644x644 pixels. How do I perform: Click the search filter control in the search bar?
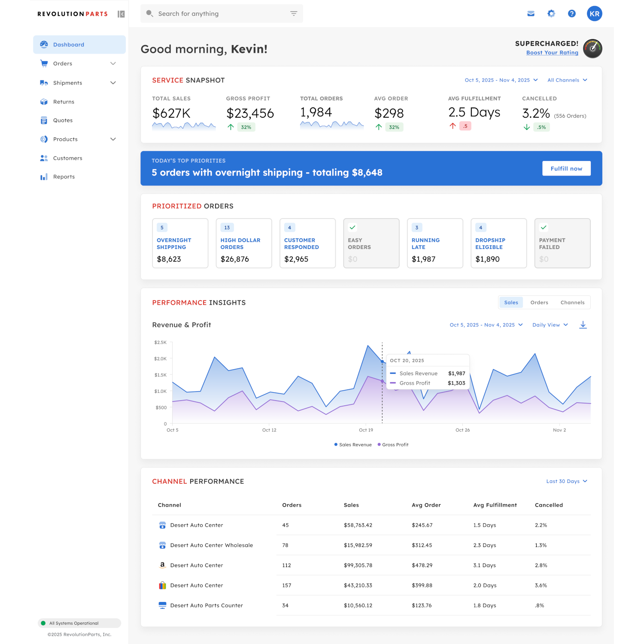[294, 13]
